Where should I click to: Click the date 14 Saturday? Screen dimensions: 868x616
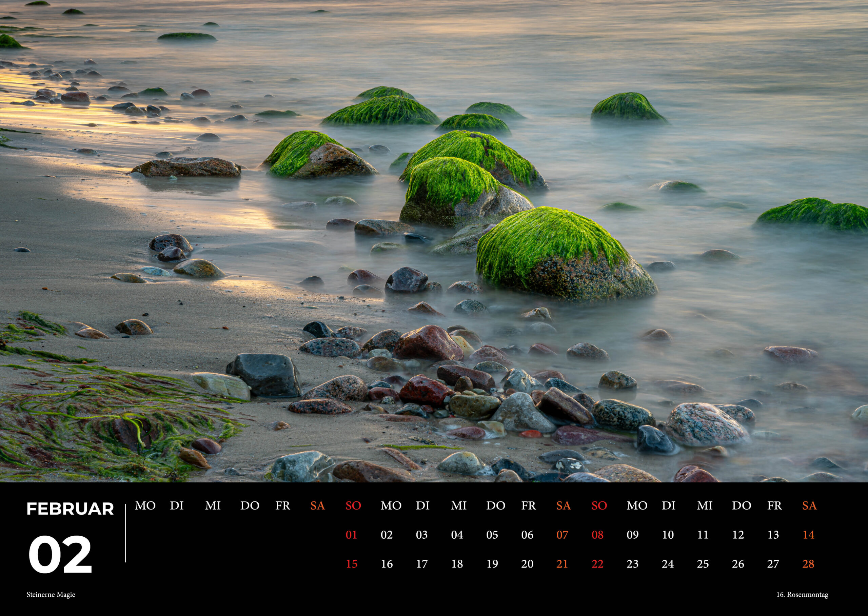808,534
